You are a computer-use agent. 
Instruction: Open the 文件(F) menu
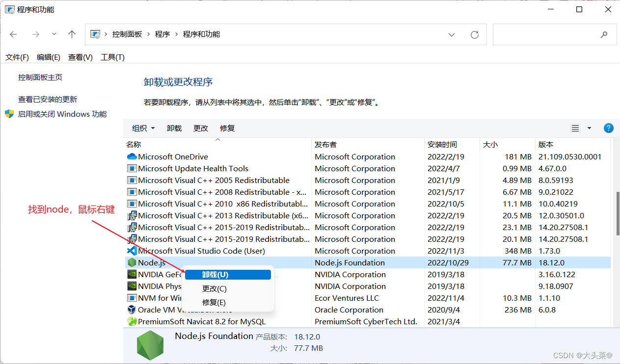(x=17, y=57)
